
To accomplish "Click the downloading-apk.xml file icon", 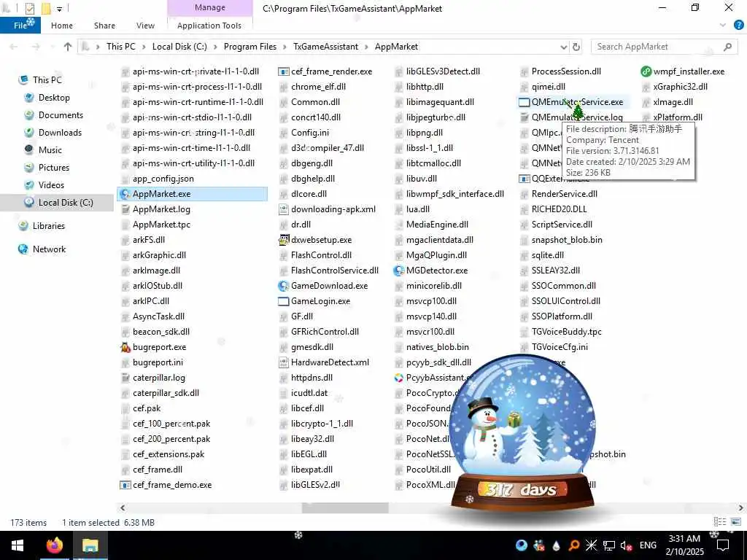I will click(x=284, y=209).
